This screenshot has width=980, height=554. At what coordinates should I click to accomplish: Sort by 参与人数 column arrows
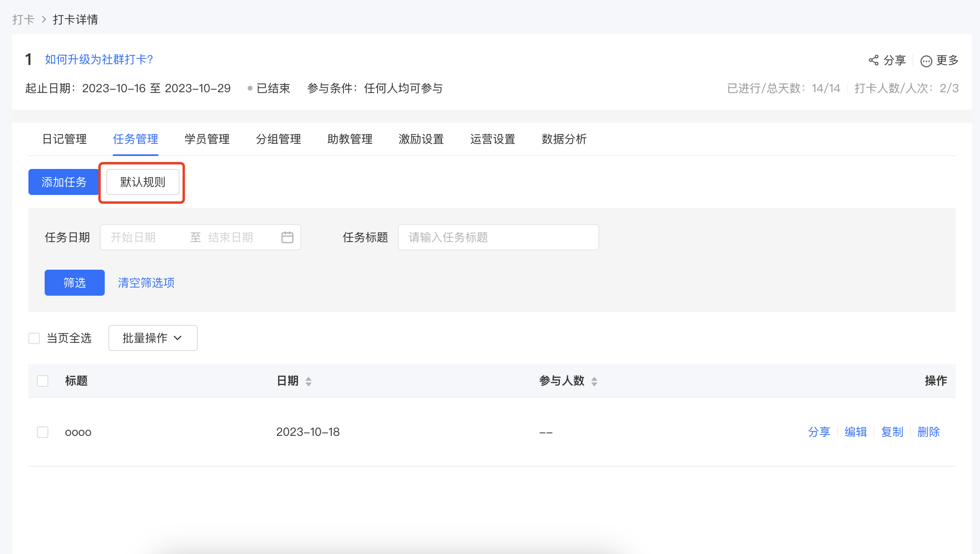[x=594, y=381]
